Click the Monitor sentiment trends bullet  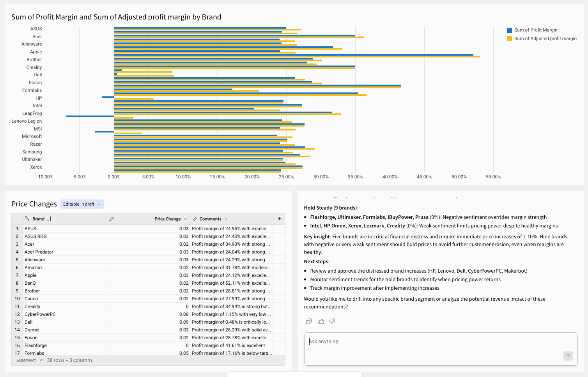[406, 280]
